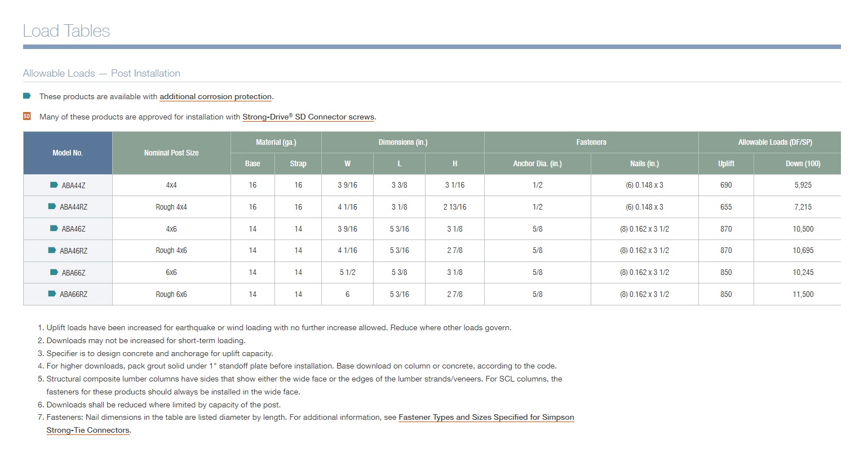Click the Anchor Dia. (in.) column header
The height and width of the screenshot is (466, 868).
coord(537,163)
